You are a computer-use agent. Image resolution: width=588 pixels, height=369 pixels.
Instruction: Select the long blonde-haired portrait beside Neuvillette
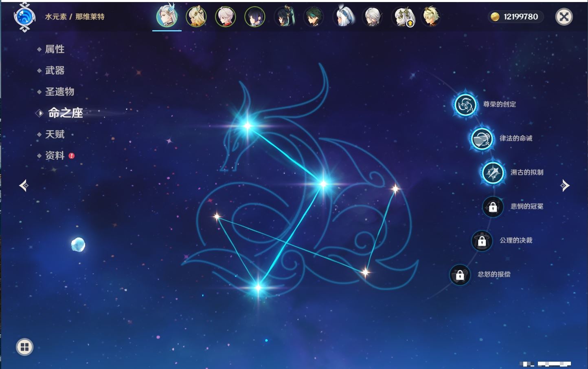pos(196,17)
